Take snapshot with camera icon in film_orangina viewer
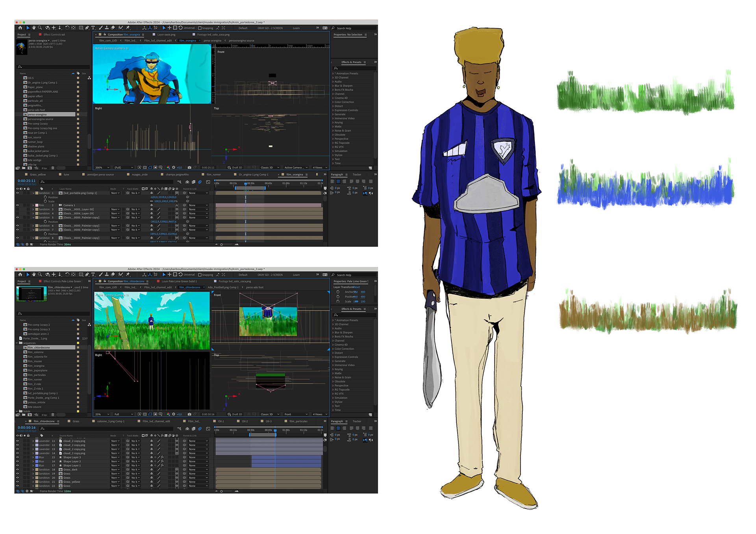The height and width of the screenshot is (534, 756). point(189,168)
